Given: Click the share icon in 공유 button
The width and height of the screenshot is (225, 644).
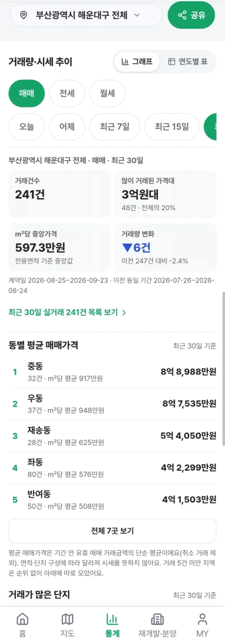Looking at the screenshot, I should [x=182, y=15].
